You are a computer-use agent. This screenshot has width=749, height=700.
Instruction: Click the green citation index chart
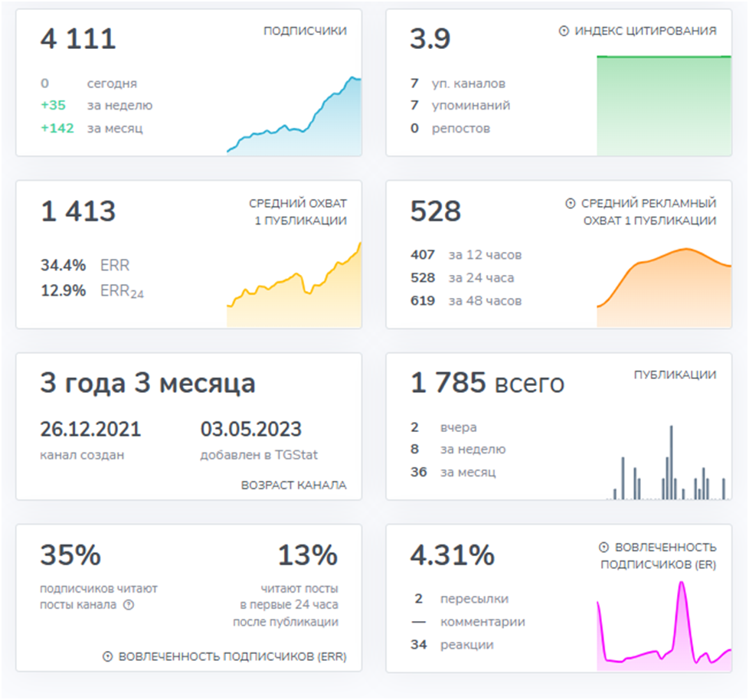pos(664,106)
